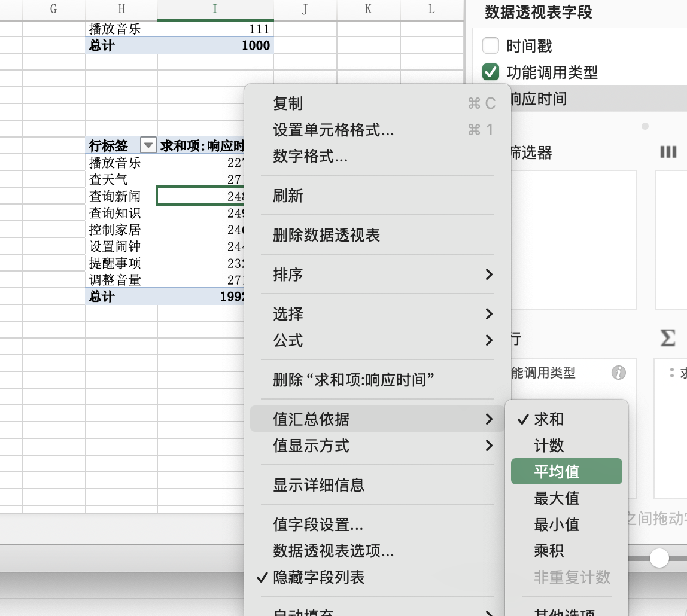This screenshot has width=687, height=616.
Task: Choose 平均值 summarize option
Action: pyautogui.click(x=567, y=471)
